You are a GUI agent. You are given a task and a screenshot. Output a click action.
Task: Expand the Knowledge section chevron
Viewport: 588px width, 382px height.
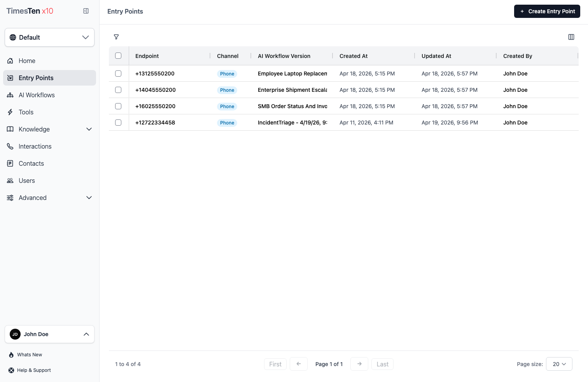point(89,129)
